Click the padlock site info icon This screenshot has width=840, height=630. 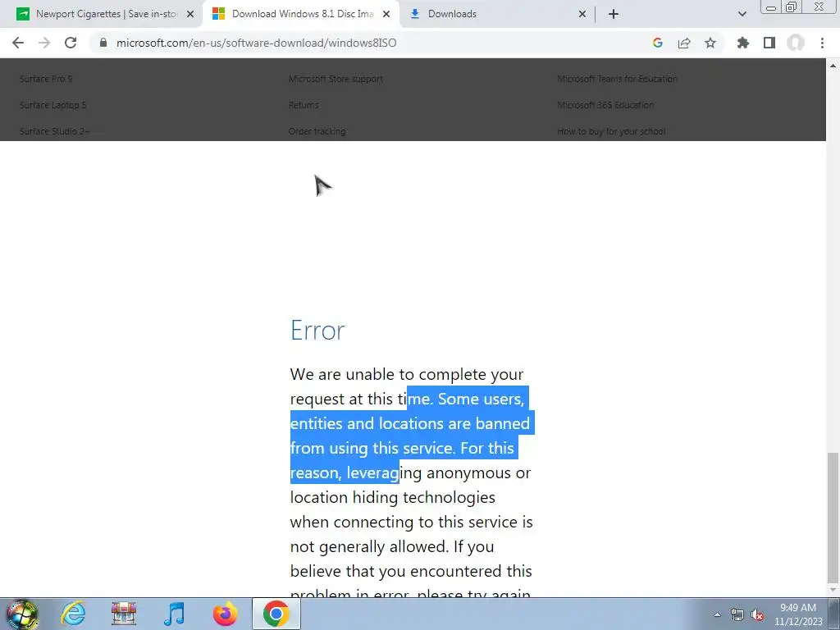point(103,43)
